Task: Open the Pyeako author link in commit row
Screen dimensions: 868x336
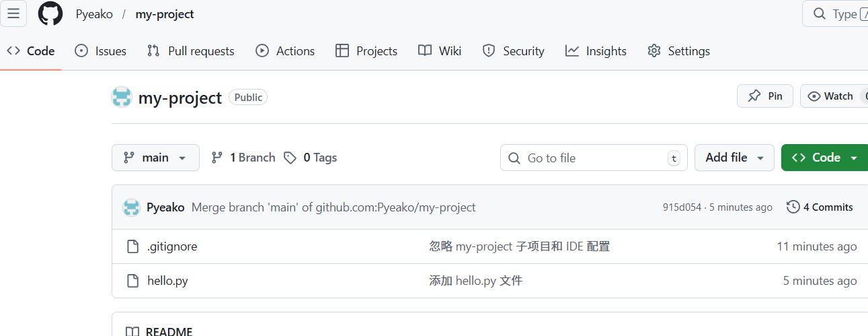Action: click(x=165, y=207)
